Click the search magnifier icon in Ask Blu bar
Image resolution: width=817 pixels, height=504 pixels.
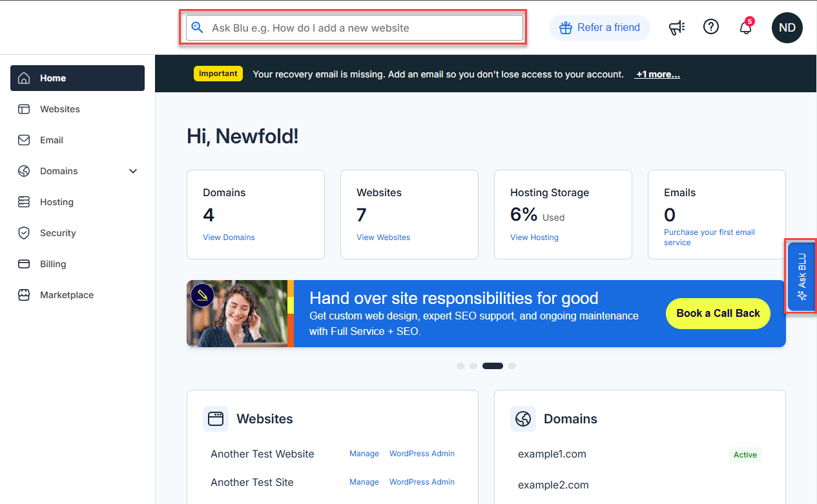198,28
